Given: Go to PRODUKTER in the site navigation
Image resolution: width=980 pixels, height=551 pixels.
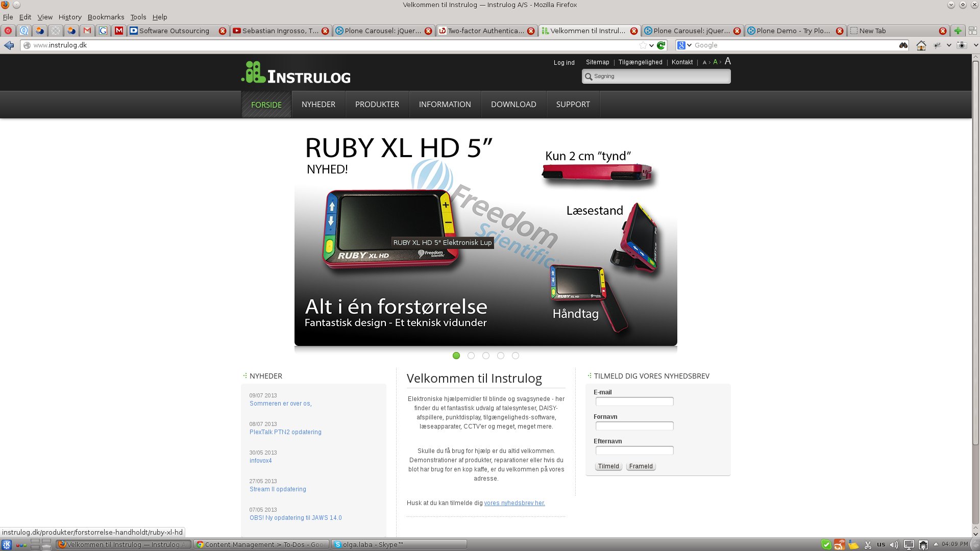Looking at the screenshot, I should 377,104.
